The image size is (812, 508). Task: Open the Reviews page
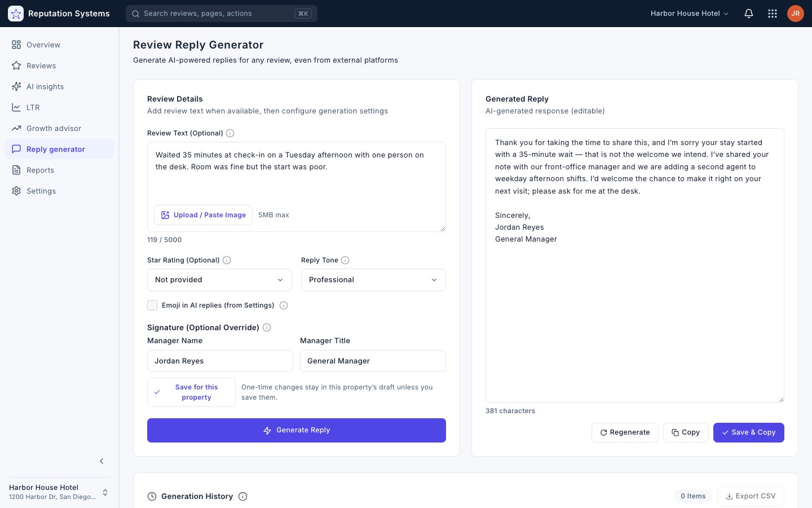[59, 65]
